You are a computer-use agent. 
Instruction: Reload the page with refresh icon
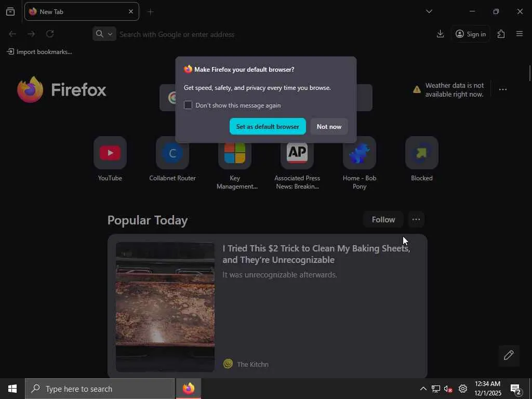coord(50,34)
